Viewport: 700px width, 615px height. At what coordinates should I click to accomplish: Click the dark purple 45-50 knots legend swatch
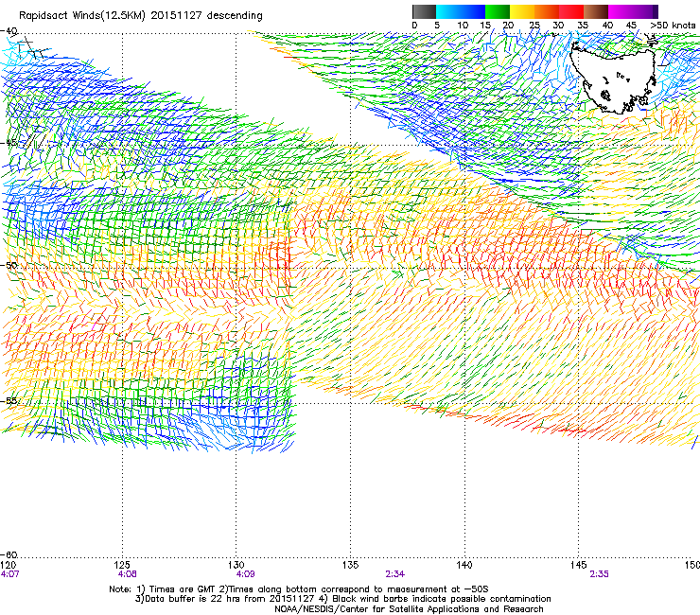645,11
